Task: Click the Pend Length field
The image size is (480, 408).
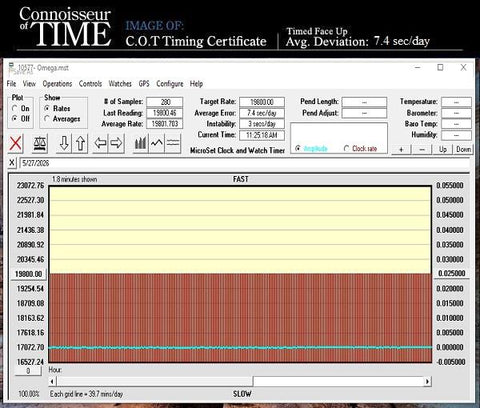Action: [x=364, y=102]
